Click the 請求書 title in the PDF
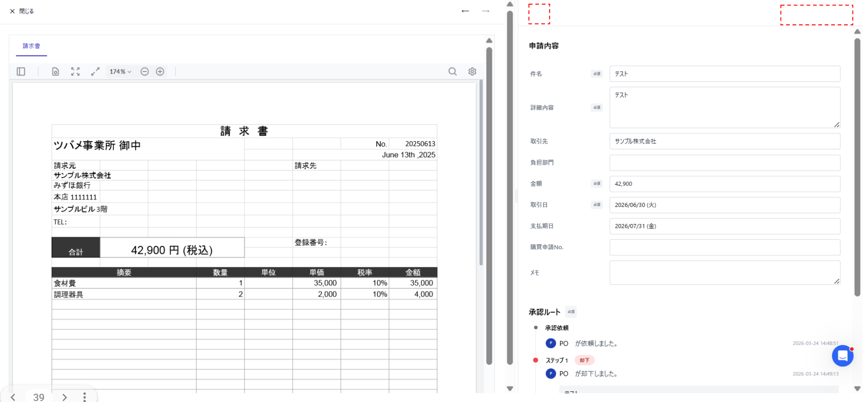Screen dimensions: 868x402 pyautogui.click(x=244, y=131)
